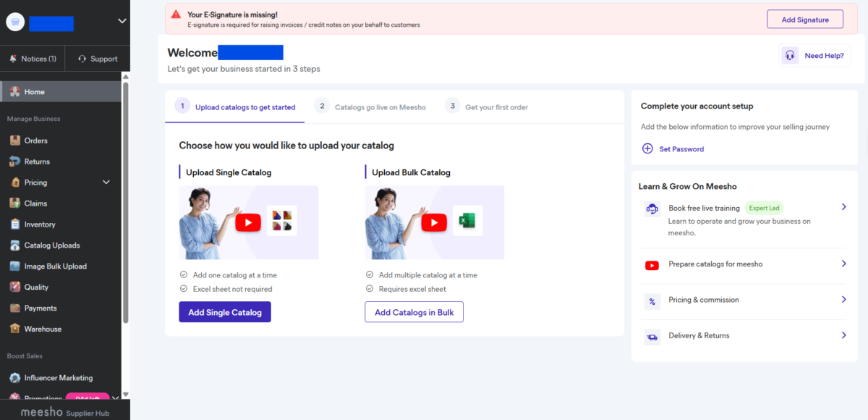Open Delivery & Returns arrow
The width and height of the screenshot is (868, 420).
click(x=843, y=335)
